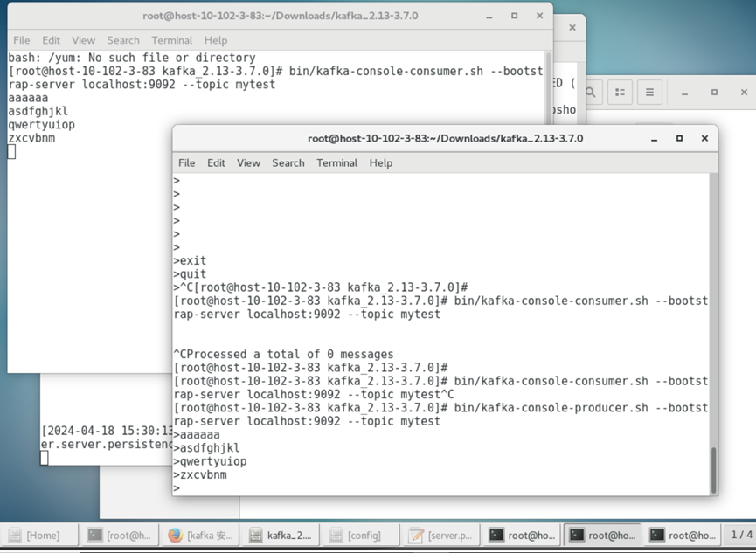Click 'qwertyuiop' in the back consumer terminal
This screenshot has width=756, height=553.
[x=41, y=125]
